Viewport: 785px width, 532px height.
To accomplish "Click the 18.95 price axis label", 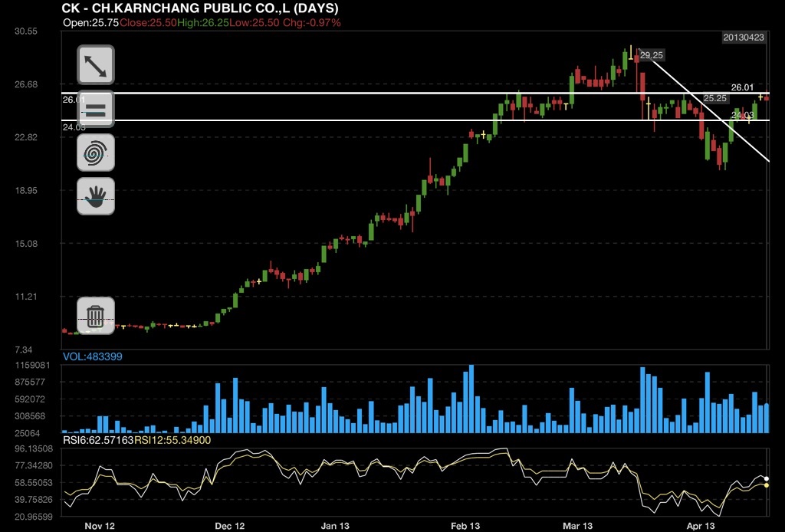I will pyautogui.click(x=26, y=190).
